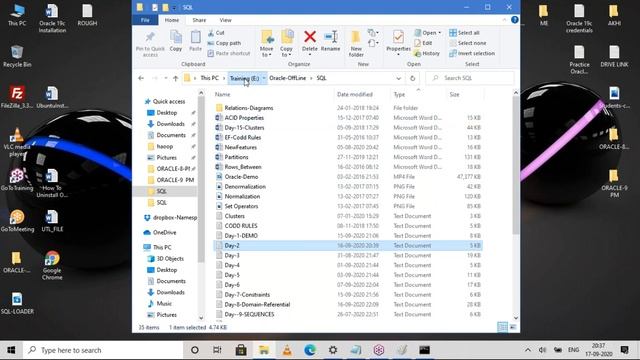Collapse the ribbon with chevron
Screen dimensions: 640x360
pyautogui.click(x=504, y=20)
